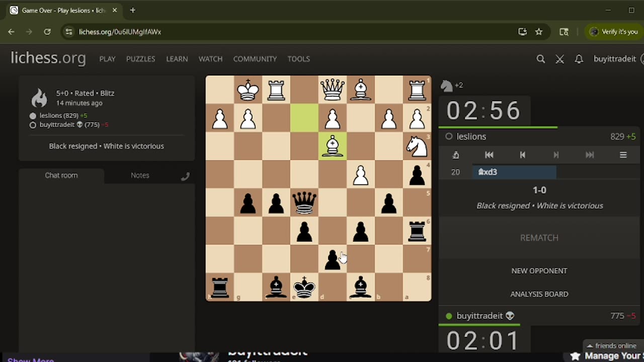Switch to the Chat room tab
The height and width of the screenshot is (362, 644).
click(61, 175)
